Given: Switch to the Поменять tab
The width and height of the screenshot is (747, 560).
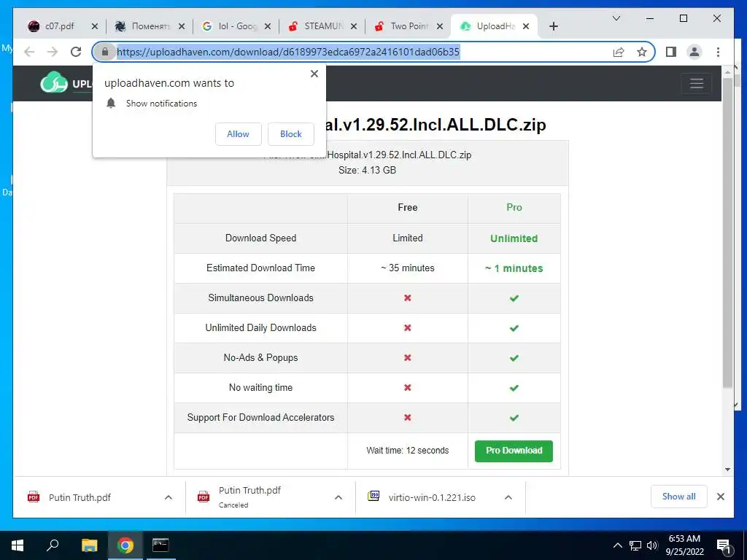Looking at the screenshot, I should click(144, 26).
